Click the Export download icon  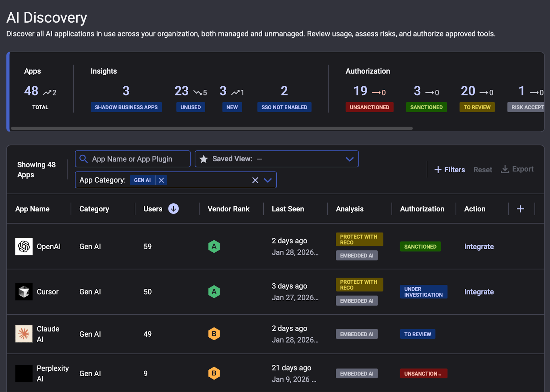tap(505, 169)
